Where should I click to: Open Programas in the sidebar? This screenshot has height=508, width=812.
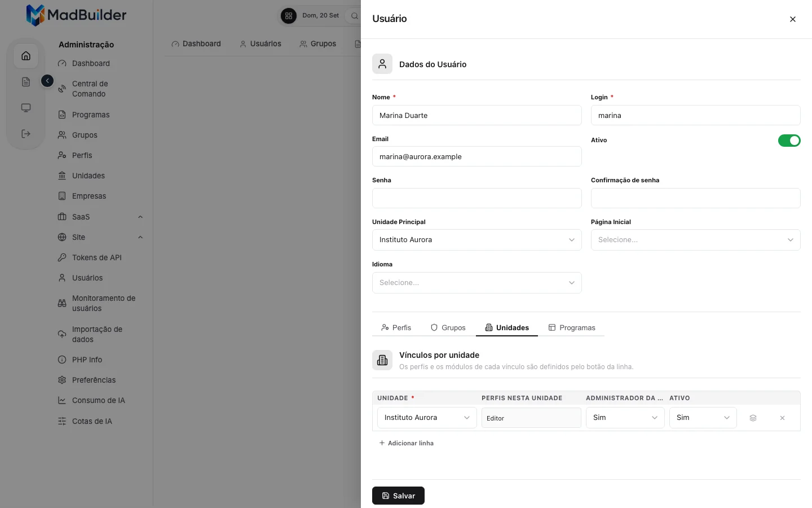tap(100, 115)
